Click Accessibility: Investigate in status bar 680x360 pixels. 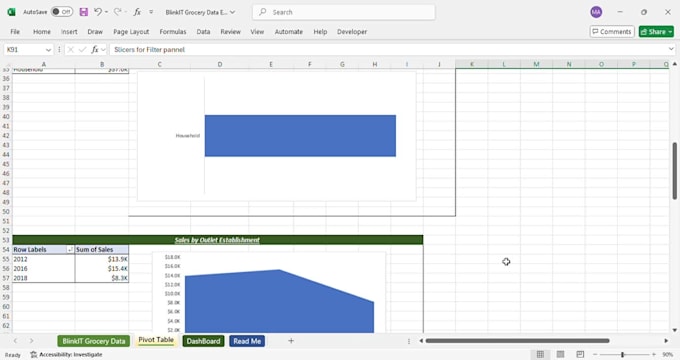pos(66,354)
